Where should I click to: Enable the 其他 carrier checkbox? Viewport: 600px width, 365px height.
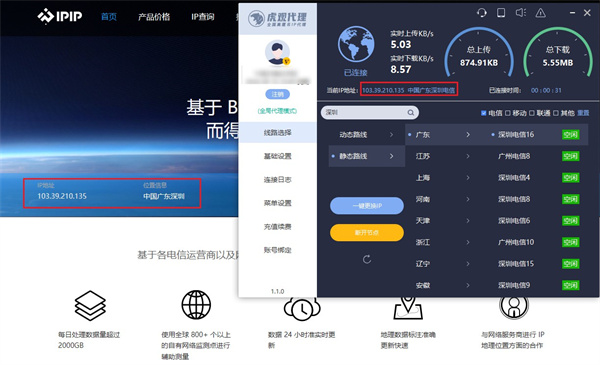click(x=556, y=113)
